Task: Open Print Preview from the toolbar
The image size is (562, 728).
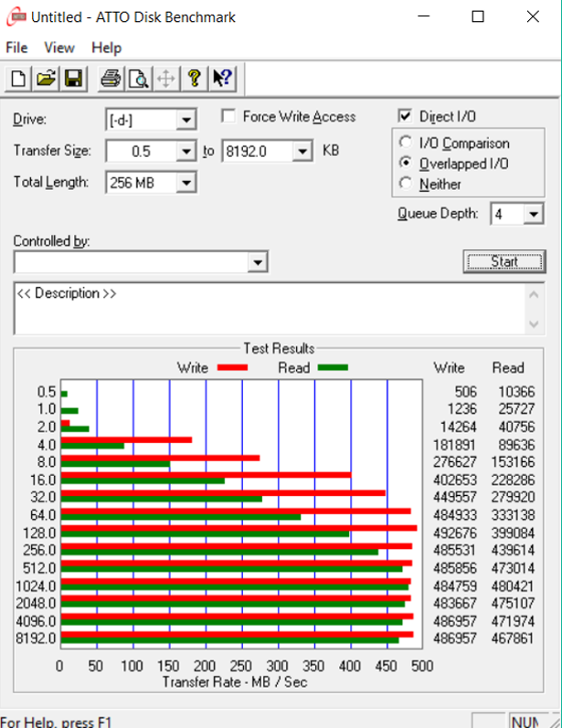Action: (x=138, y=79)
